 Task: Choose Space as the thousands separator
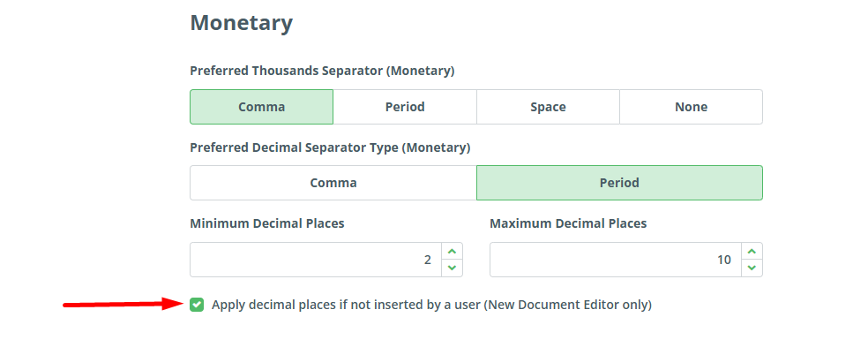tap(548, 107)
